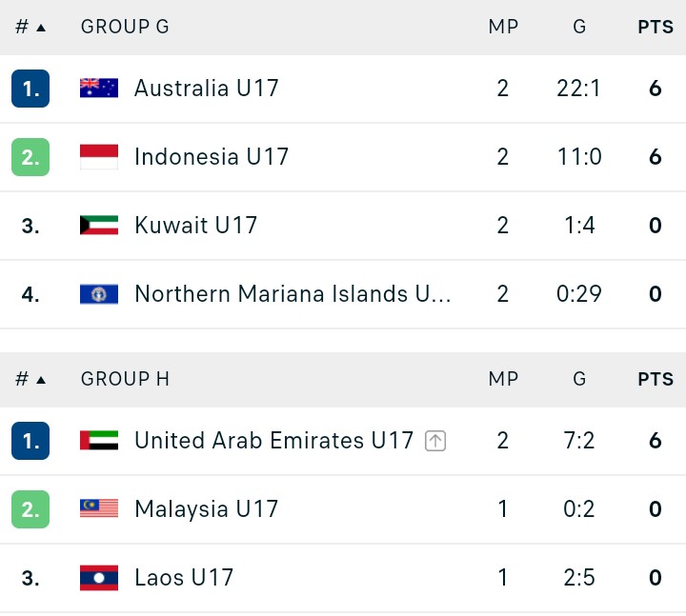Click the United Arab Emirates flag icon
The image size is (686, 616).
point(99,440)
